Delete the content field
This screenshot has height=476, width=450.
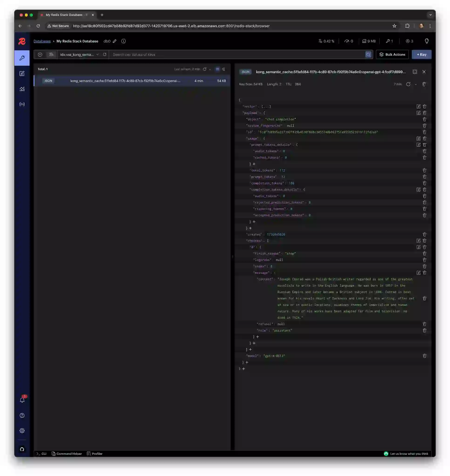[x=425, y=298]
